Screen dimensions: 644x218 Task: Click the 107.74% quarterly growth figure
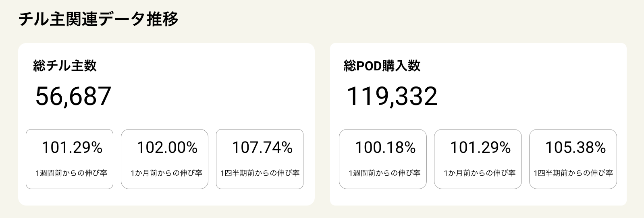tap(262, 148)
